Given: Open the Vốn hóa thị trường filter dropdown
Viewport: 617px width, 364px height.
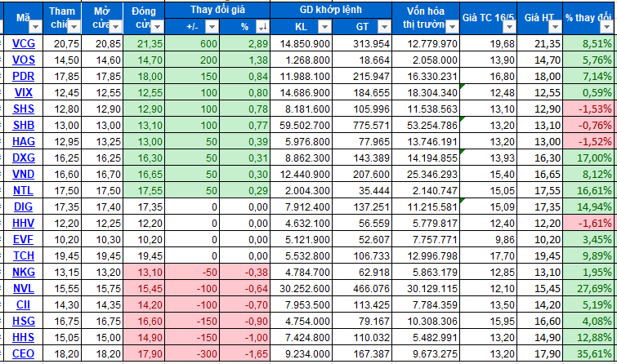Looking at the screenshot, I should click(x=452, y=27).
